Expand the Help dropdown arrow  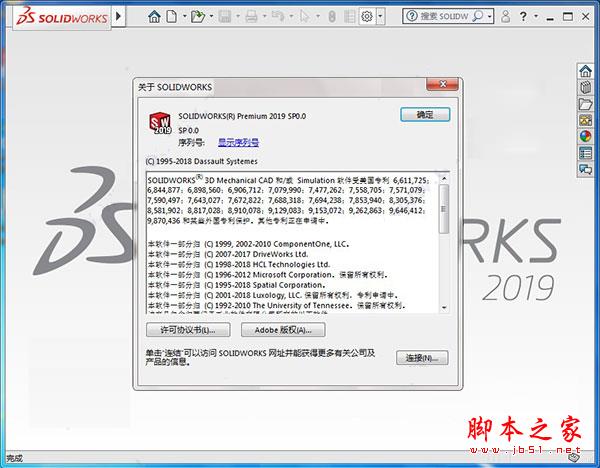(536, 16)
